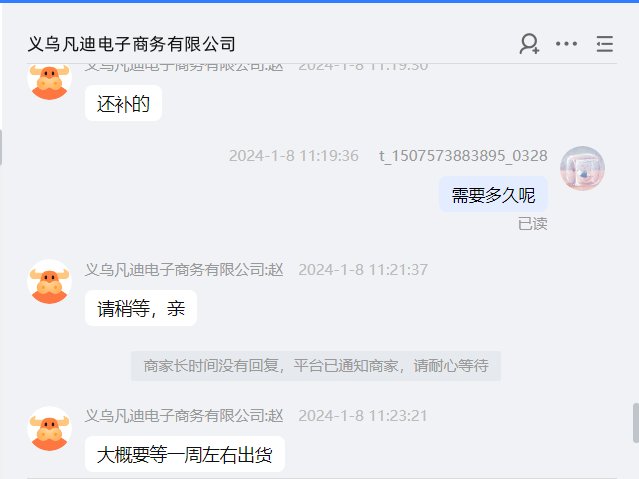Image resolution: width=639 pixels, height=479 pixels.
Task: Click timestamp 2024-1-8 11:19:36
Action: pyautogui.click(x=294, y=156)
